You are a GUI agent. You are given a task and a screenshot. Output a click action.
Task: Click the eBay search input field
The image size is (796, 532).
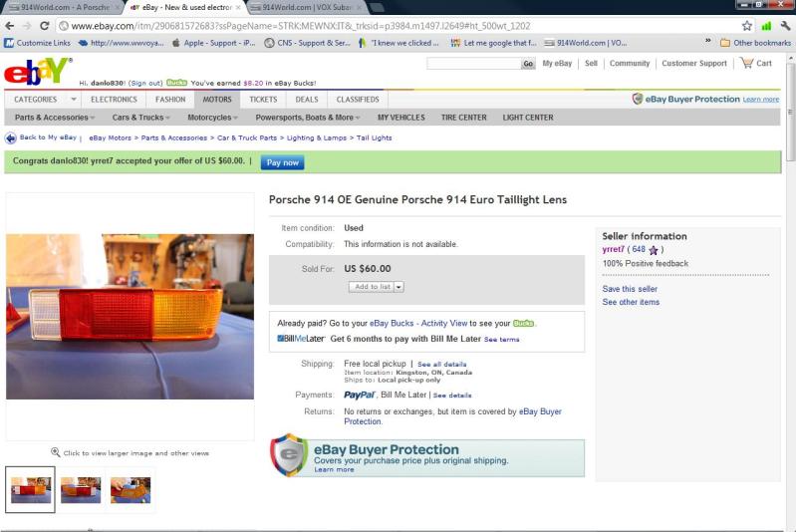click(473, 64)
